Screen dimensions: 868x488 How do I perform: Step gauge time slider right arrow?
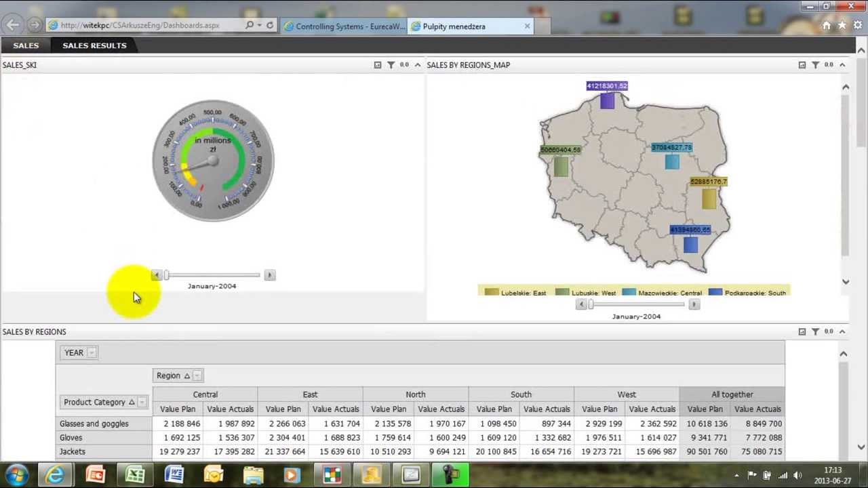269,275
